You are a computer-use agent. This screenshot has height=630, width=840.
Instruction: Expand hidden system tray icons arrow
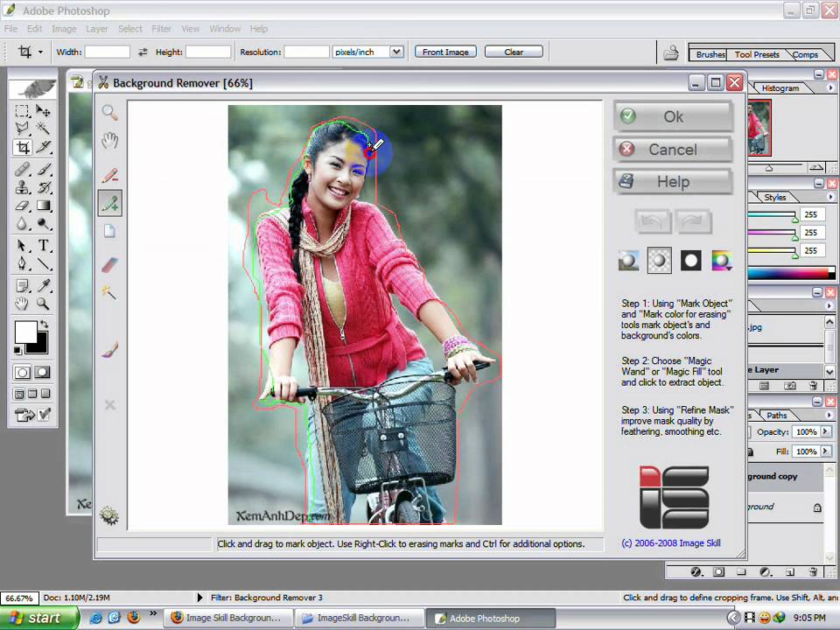[733, 618]
